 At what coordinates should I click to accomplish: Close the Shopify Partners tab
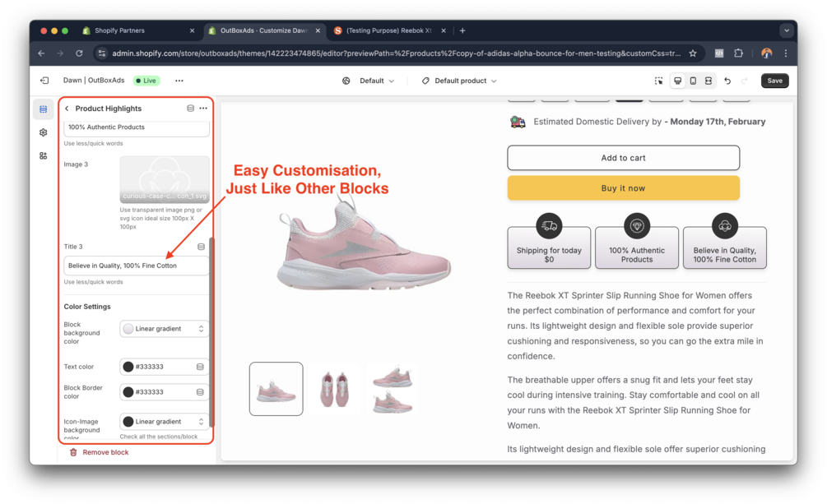(x=192, y=30)
